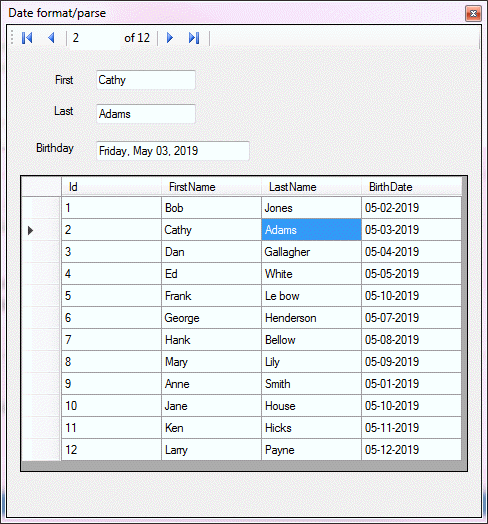
Task: Click the Birthday field showing Friday, May 03, 2019
Action: [x=173, y=151]
